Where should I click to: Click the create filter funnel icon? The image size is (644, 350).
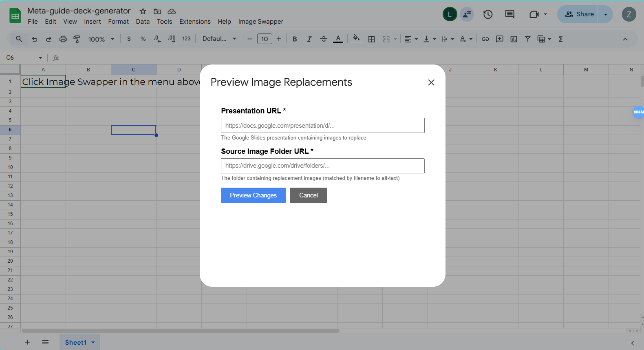click(x=527, y=39)
